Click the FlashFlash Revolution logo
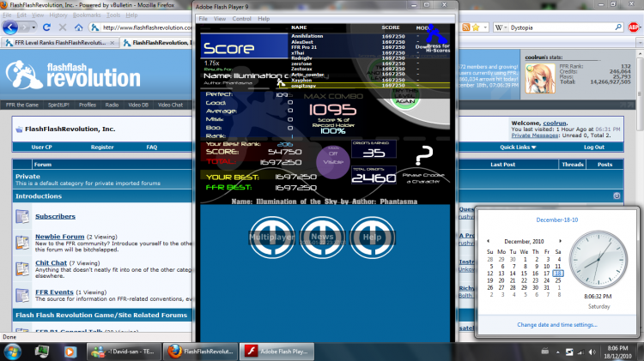Image resolution: width=644 pixels, height=361 pixels. point(73,75)
